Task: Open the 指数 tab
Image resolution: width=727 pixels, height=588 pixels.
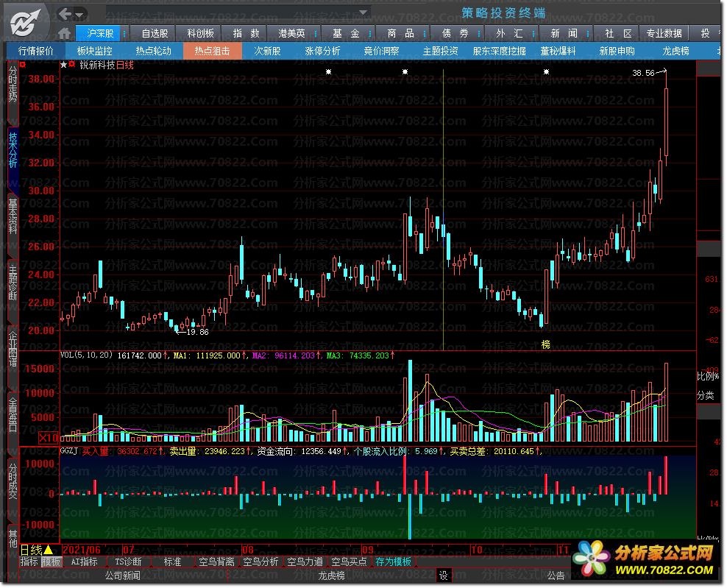Action: tap(247, 33)
